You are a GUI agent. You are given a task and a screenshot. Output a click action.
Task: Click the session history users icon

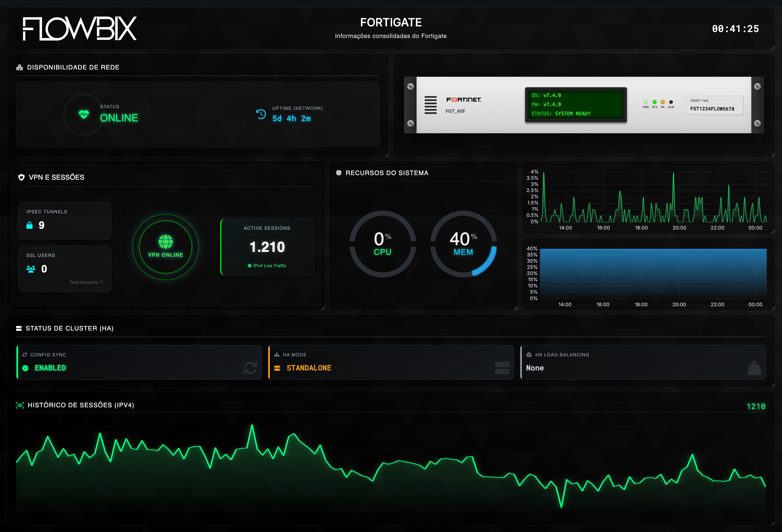(20, 405)
